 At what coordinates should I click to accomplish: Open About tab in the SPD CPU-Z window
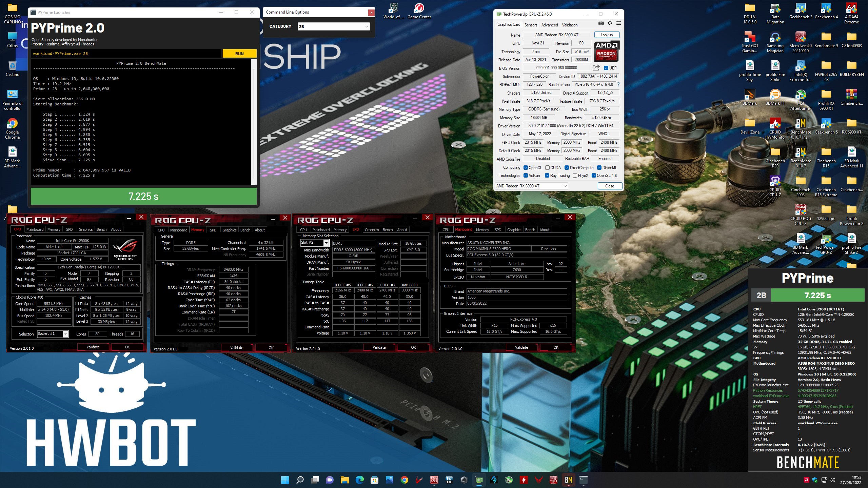402,230
